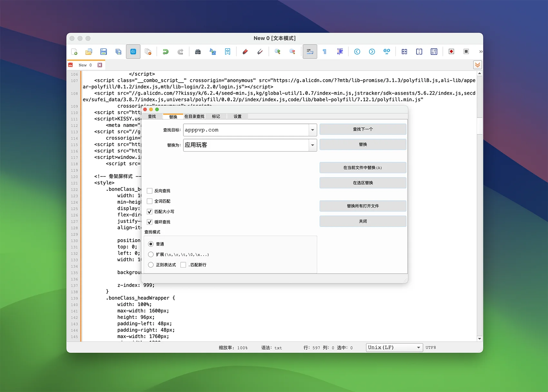548x392 pixels.
Task: Select the red marker highlighter icon
Action: 245,52
